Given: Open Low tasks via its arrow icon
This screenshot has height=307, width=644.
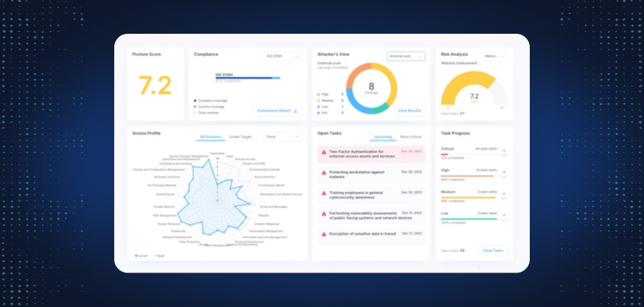Looking at the screenshot, I should click(502, 215).
